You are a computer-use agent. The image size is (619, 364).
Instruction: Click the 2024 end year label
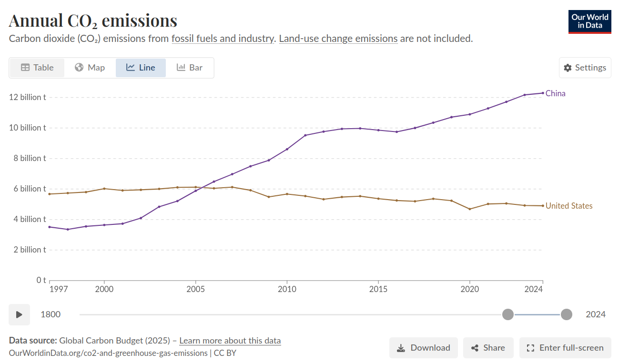(x=595, y=314)
